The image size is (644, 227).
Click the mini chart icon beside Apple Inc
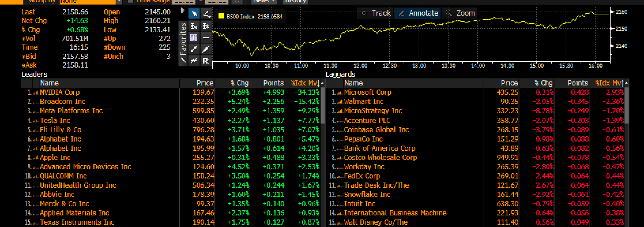(x=36, y=158)
